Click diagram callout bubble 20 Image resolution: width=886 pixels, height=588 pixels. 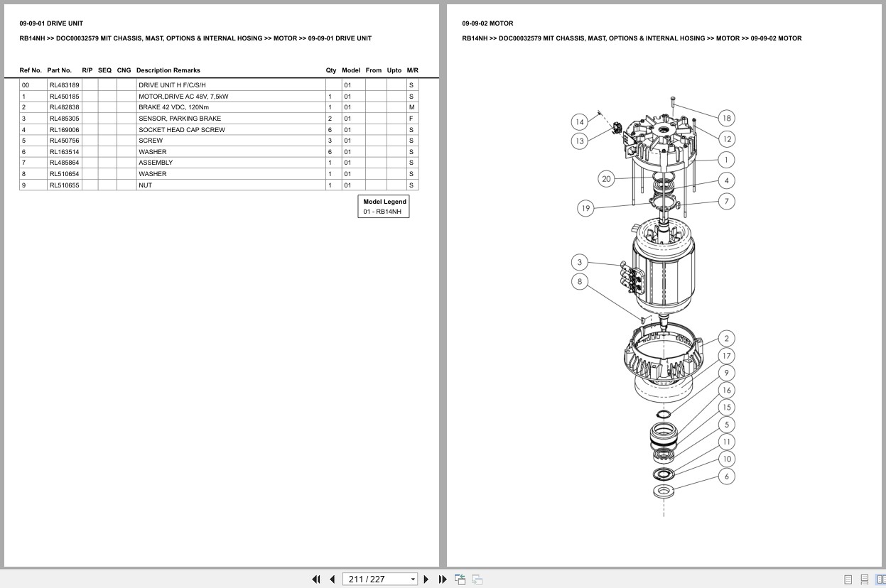point(606,179)
